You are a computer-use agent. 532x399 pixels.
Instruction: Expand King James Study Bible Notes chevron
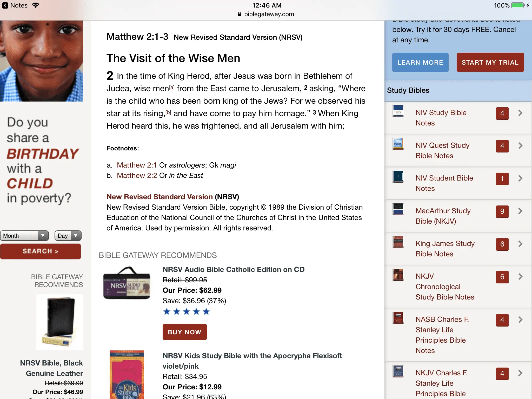[x=520, y=244]
